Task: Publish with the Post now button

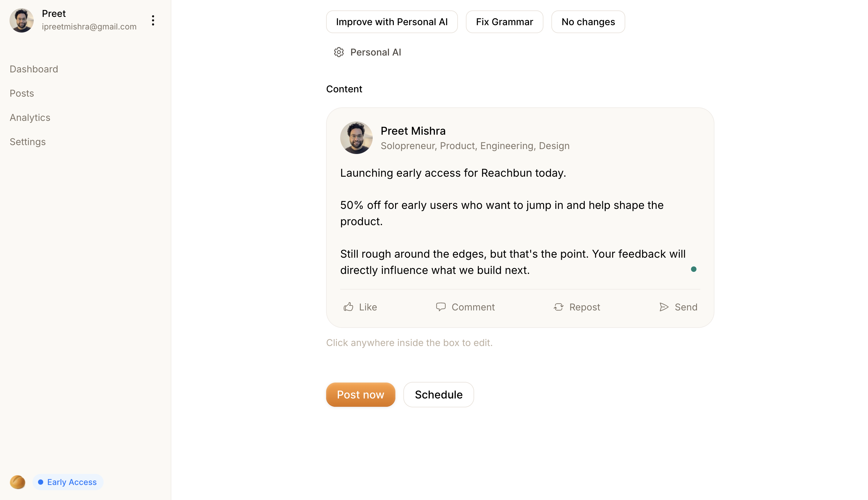Action: [360, 394]
